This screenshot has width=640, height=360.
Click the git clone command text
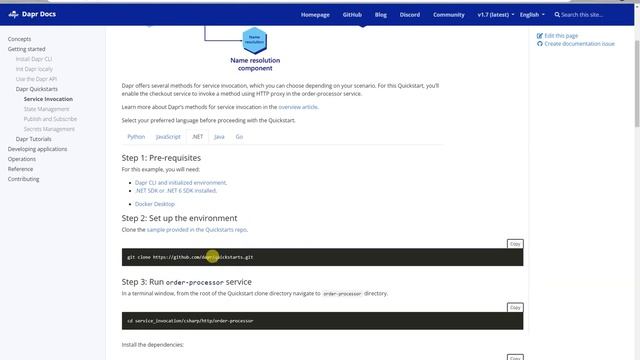pyautogui.click(x=190, y=257)
